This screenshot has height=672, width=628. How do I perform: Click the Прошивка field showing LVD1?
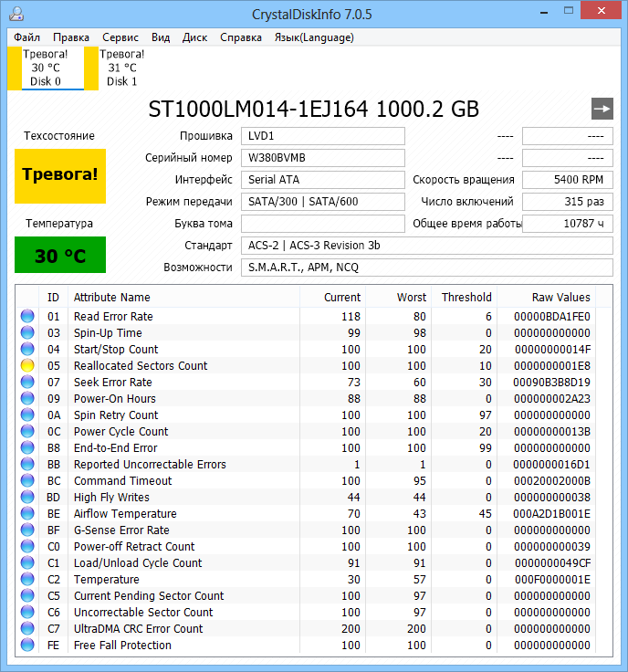point(322,136)
